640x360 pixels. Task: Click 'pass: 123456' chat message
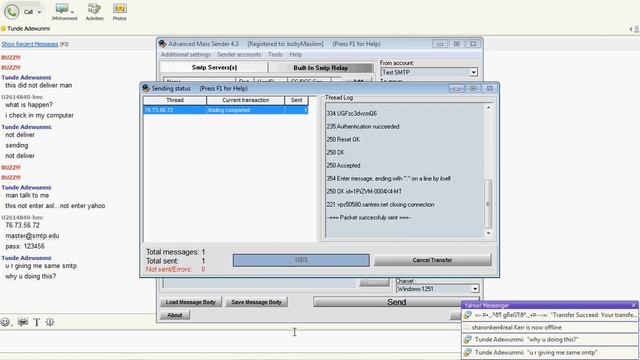point(25,247)
